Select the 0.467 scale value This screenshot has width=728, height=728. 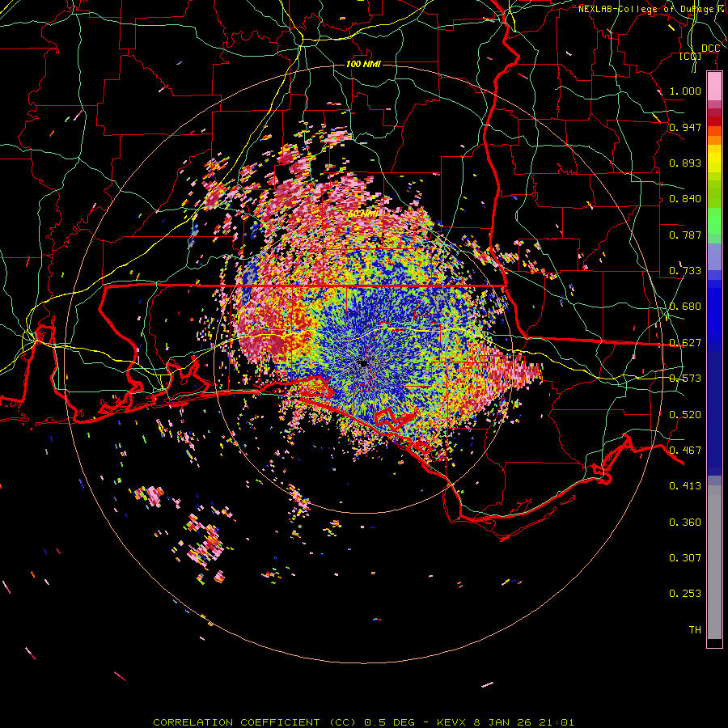pyautogui.click(x=685, y=451)
